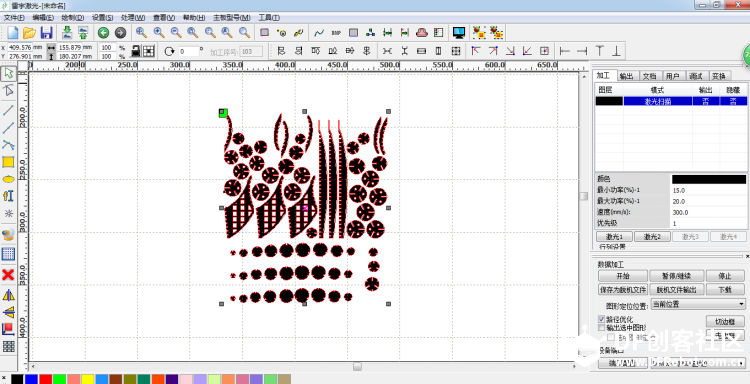The width and height of the screenshot is (750, 384).
Task: Click the 下载 button
Action: [725, 290]
